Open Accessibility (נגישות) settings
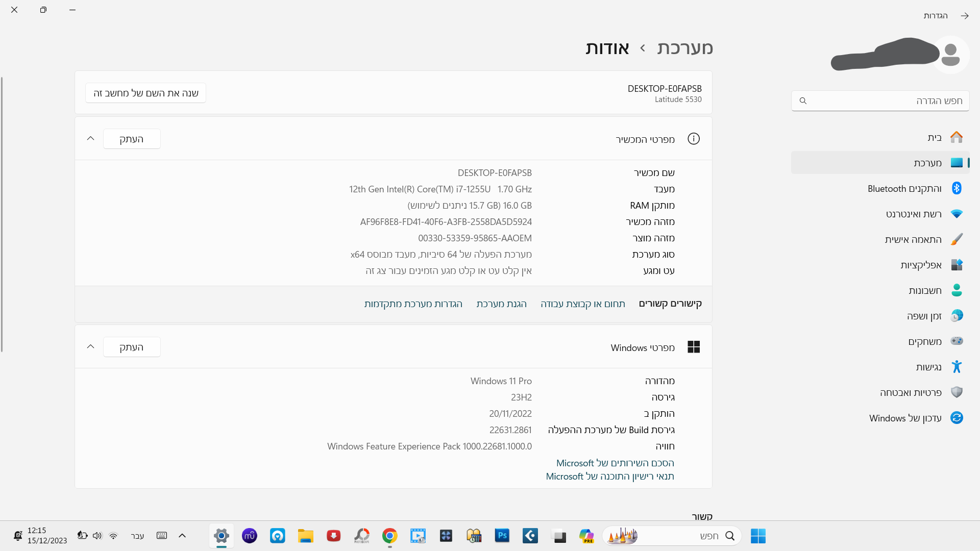This screenshot has width=980, height=551. tap(928, 367)
